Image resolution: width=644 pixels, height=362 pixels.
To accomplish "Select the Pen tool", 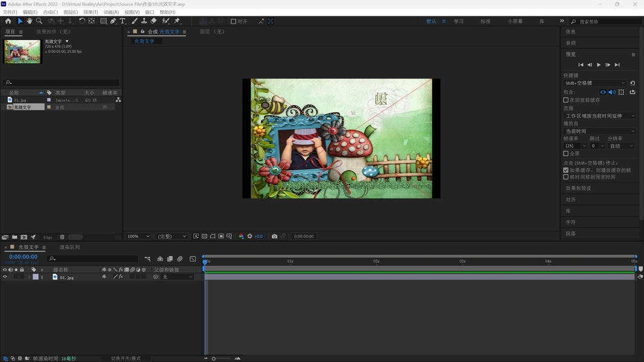I will 113,21.
